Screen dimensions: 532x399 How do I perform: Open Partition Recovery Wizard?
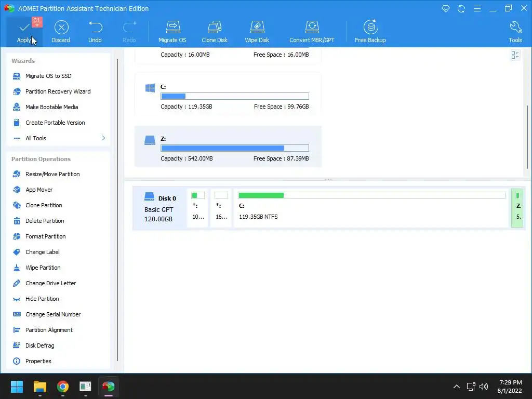[58, 91]
